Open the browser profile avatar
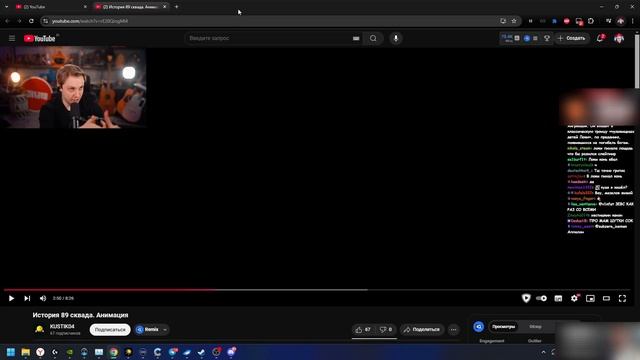This screenshot has height=360, width=640. 621,21
